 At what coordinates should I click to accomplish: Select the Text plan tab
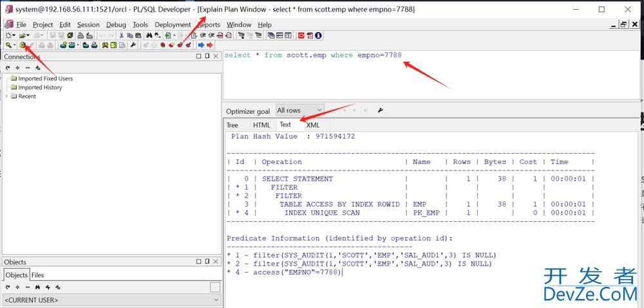tap(285, 125)
